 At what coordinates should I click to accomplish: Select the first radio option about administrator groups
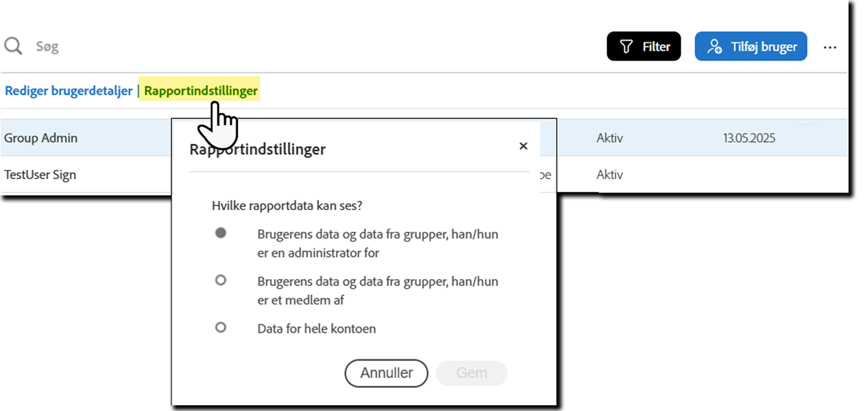pos(221,232)
